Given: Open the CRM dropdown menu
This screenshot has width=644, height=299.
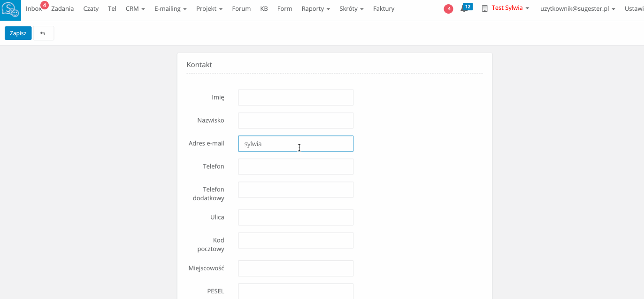Looking at the screenshot, I should coord(135,9).
